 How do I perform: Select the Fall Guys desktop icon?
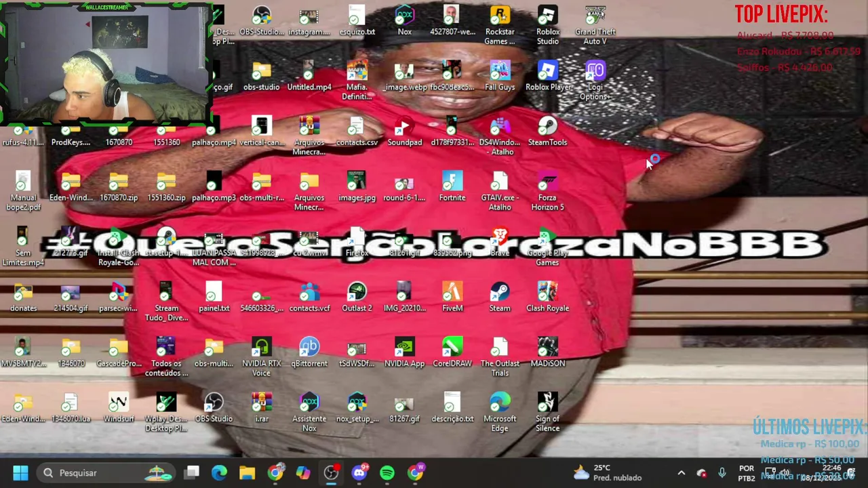[500, 76]
